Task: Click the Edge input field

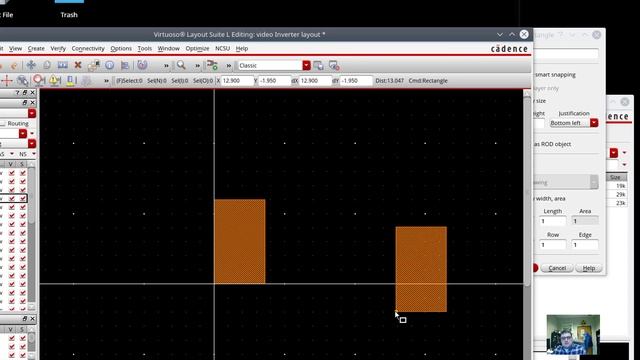Action: click(585, 245)
